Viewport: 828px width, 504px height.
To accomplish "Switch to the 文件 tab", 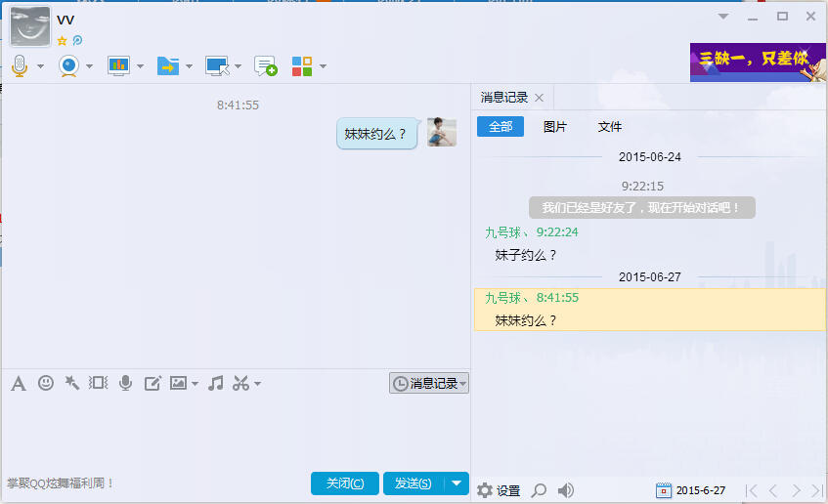I will click(610, 127).
